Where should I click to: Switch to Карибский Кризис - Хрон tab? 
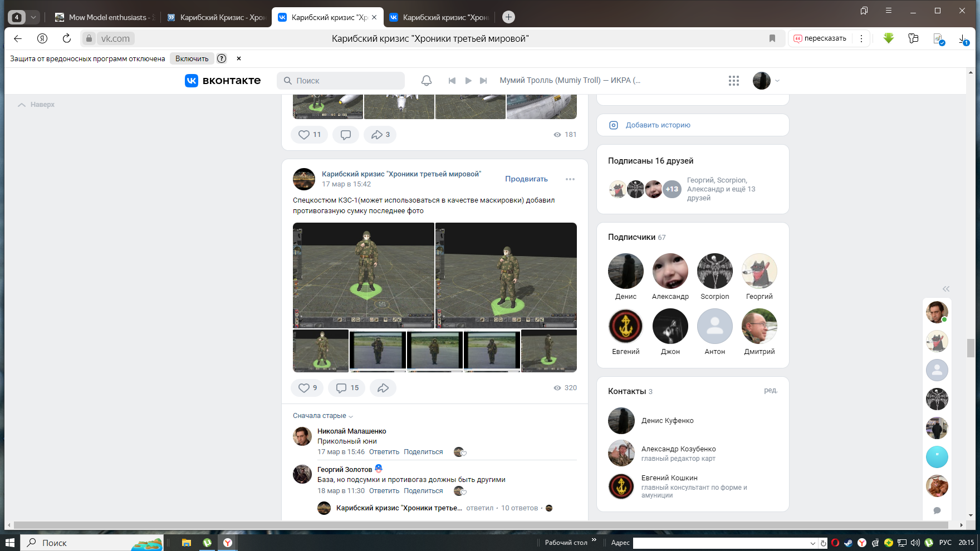pyautogui.click(x=216, y=17)
